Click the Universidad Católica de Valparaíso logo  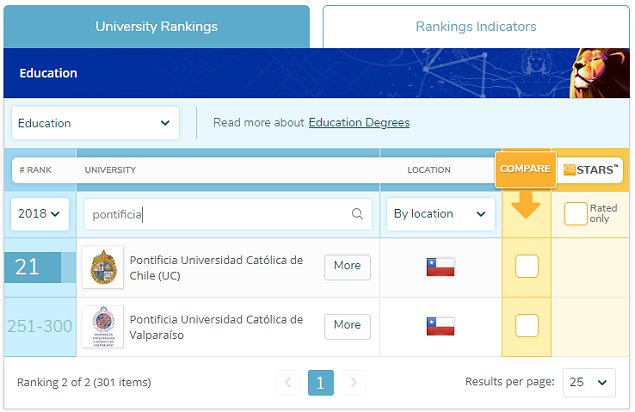point(103,326)
